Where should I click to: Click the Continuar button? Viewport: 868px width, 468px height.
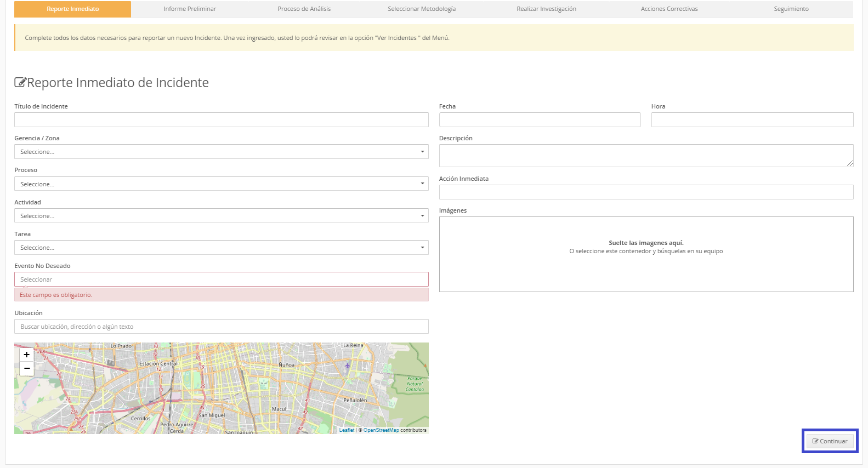830,441
